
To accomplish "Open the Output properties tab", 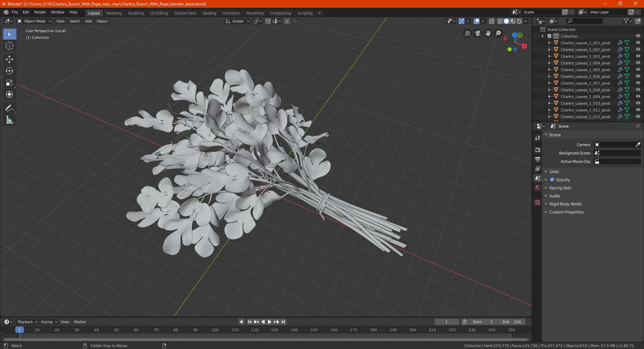I will pyautogui.click(x=538, y=159).
